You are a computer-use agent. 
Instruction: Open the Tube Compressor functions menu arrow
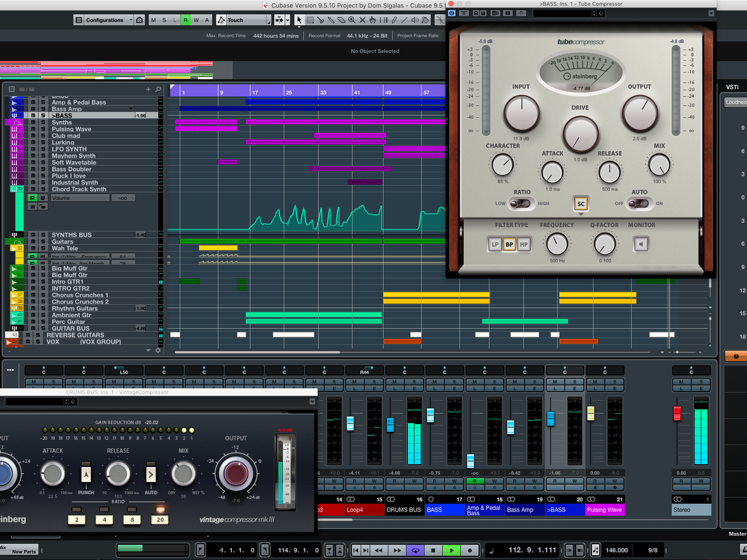pos(711,13)
